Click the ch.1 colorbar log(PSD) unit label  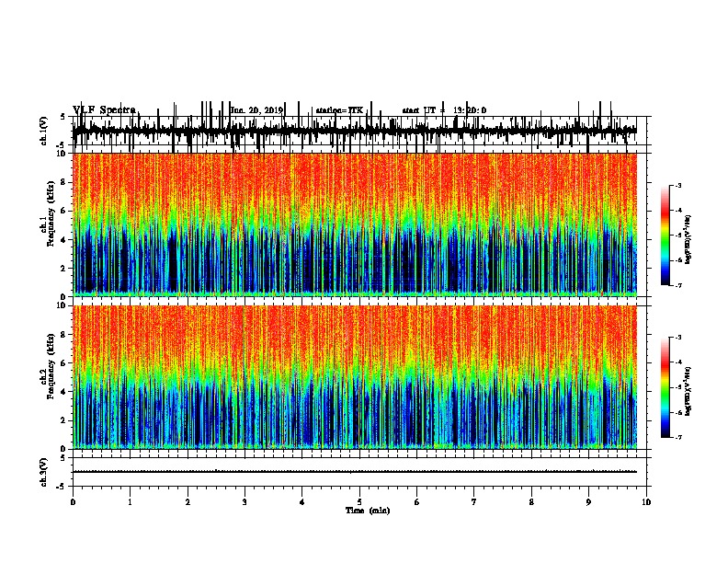pyautogui.click(x=688, y=239)
